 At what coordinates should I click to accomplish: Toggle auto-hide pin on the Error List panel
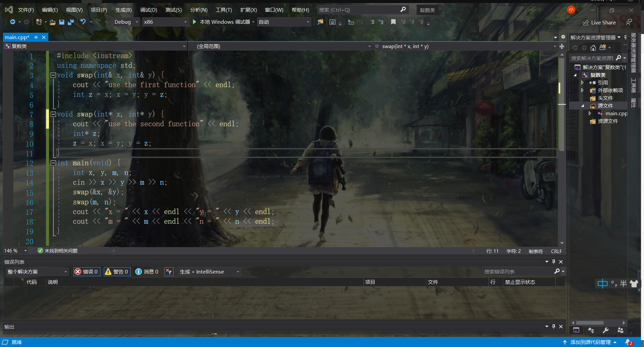[554, 262]
